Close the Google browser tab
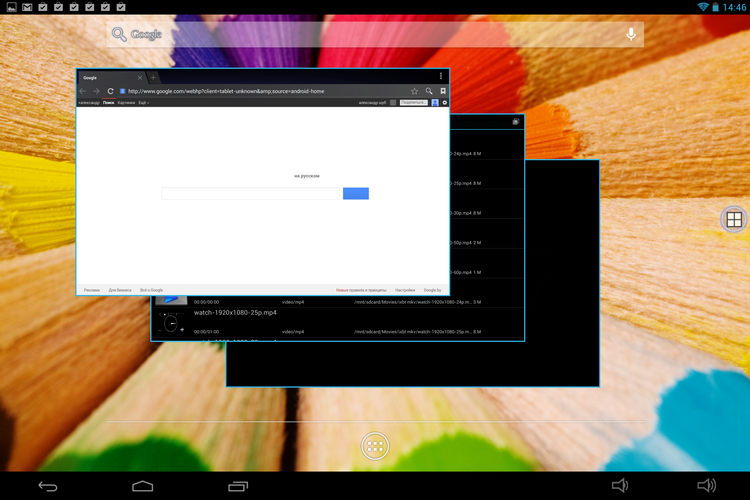This screenshot has height=500, width=750. point(140,78)
